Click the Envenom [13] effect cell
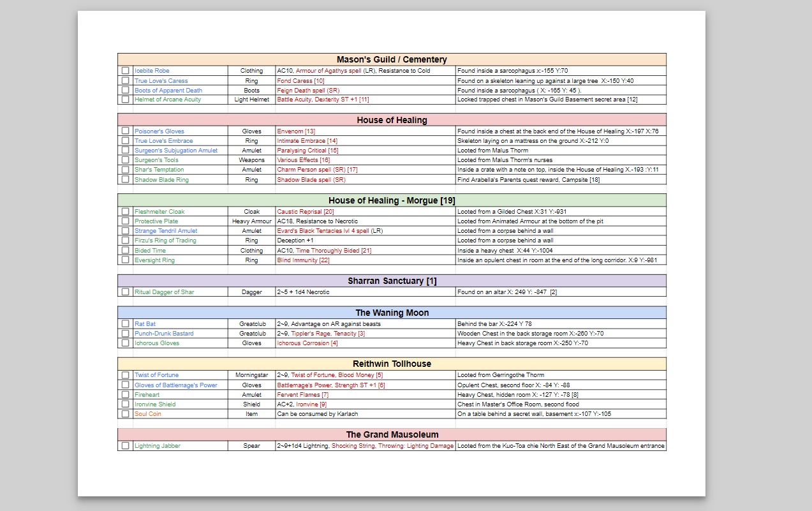The height and width of the screenshot is (511, 812). 365,131
